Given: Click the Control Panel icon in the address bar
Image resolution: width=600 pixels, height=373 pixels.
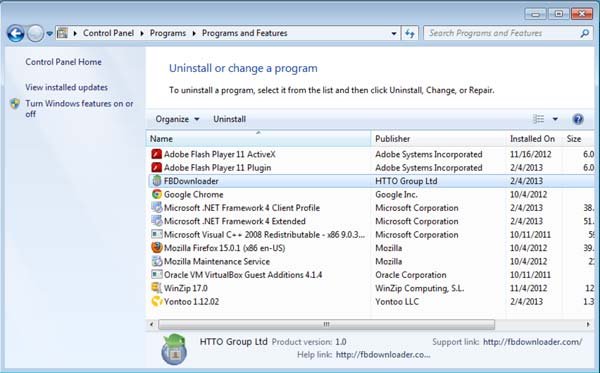Looking at the screenshot, I should [62, 33].
